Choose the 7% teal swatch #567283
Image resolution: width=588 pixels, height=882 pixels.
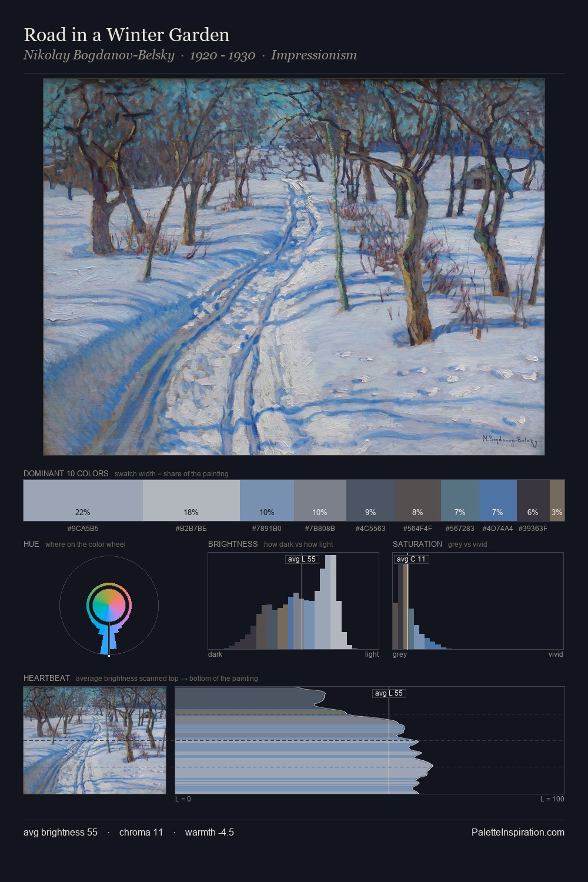tap(460, 500)
